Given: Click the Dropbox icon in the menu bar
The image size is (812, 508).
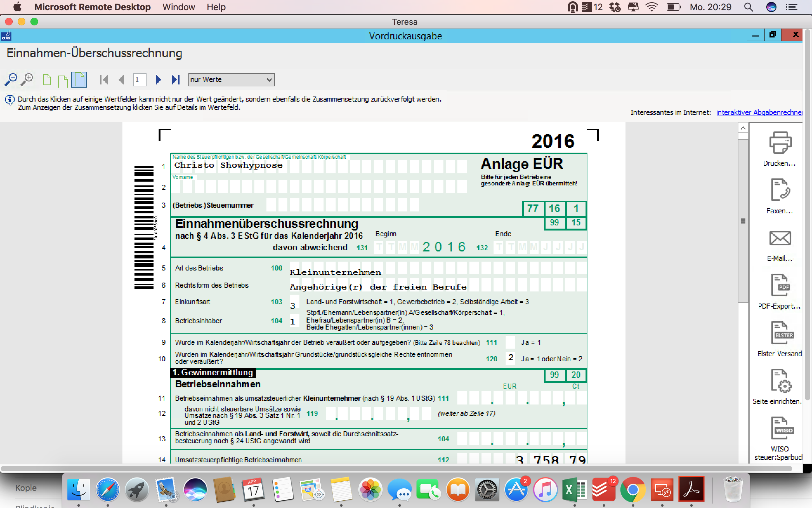Looking at the screenshot, I should (615, 7).
